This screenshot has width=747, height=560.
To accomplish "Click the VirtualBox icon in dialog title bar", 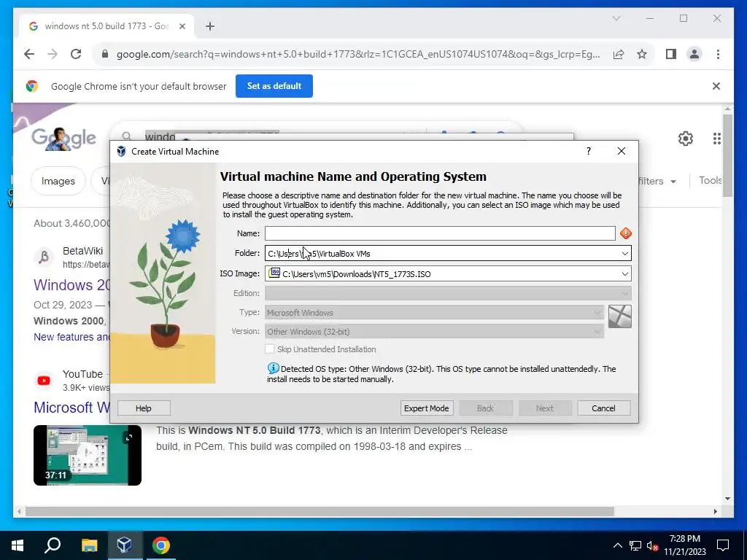I will coord(122,152).
